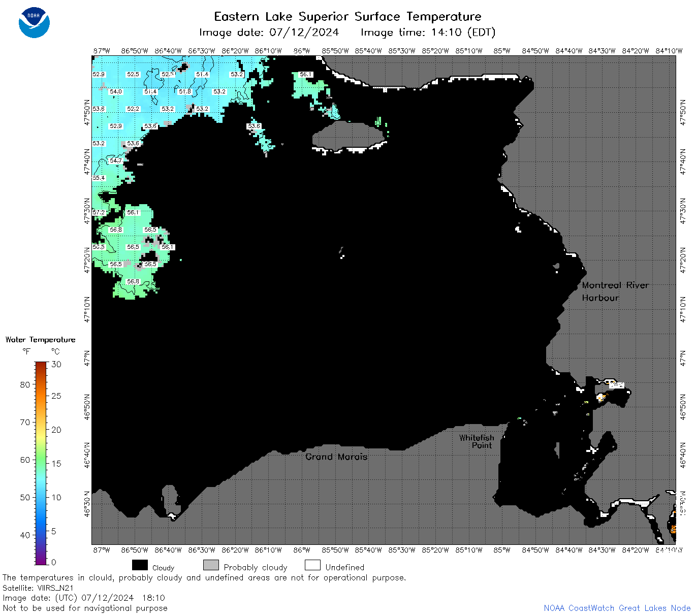The width and height of the screenshot is (696, 616).
Task: Click the Grand Marais map label
Action: 336,457
